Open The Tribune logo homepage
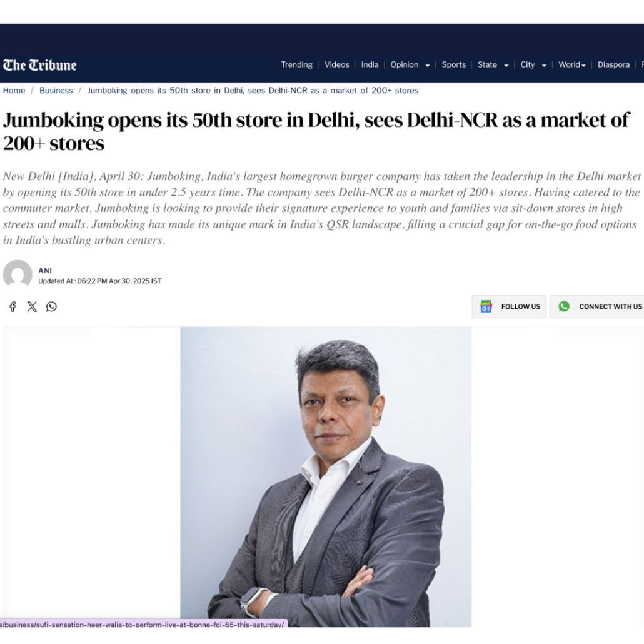Screen dimensions: 644x644 pyautogui.click(x=39, y=65)
